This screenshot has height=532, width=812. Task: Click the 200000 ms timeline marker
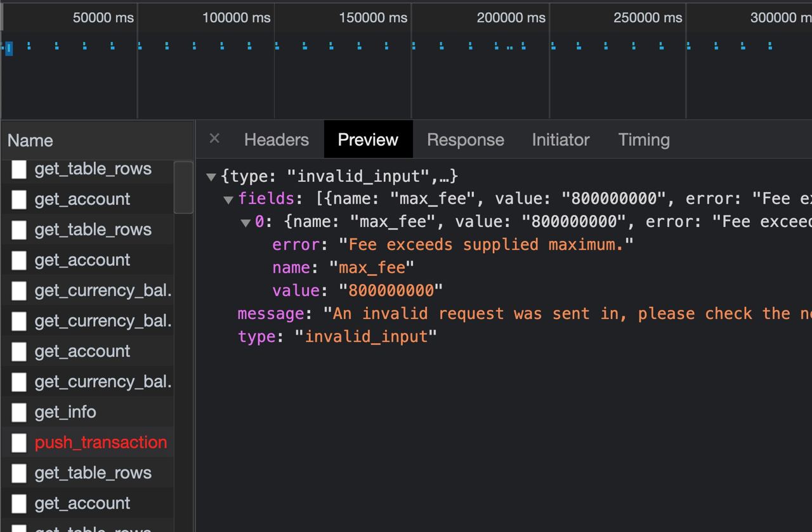pos(511,18)
